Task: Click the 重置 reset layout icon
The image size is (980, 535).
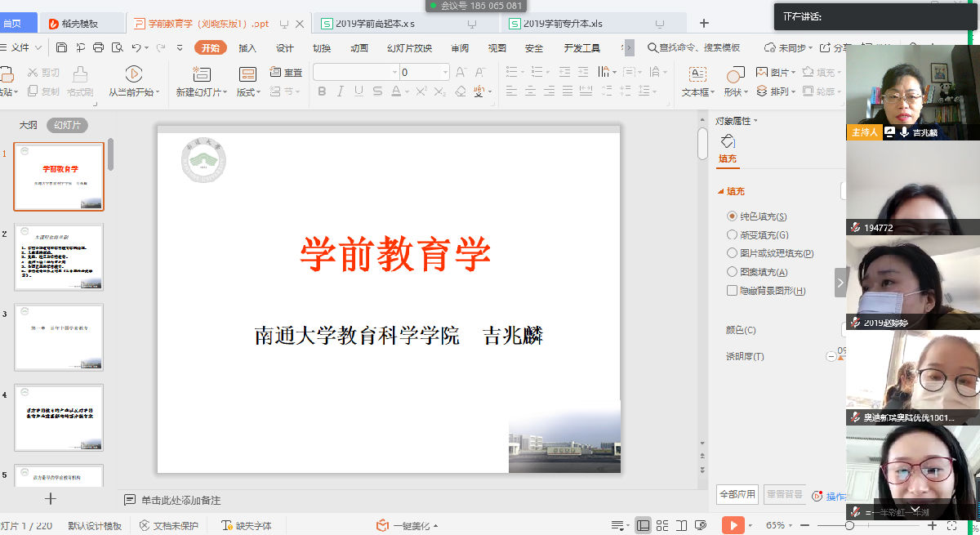Action: [287, 73]
